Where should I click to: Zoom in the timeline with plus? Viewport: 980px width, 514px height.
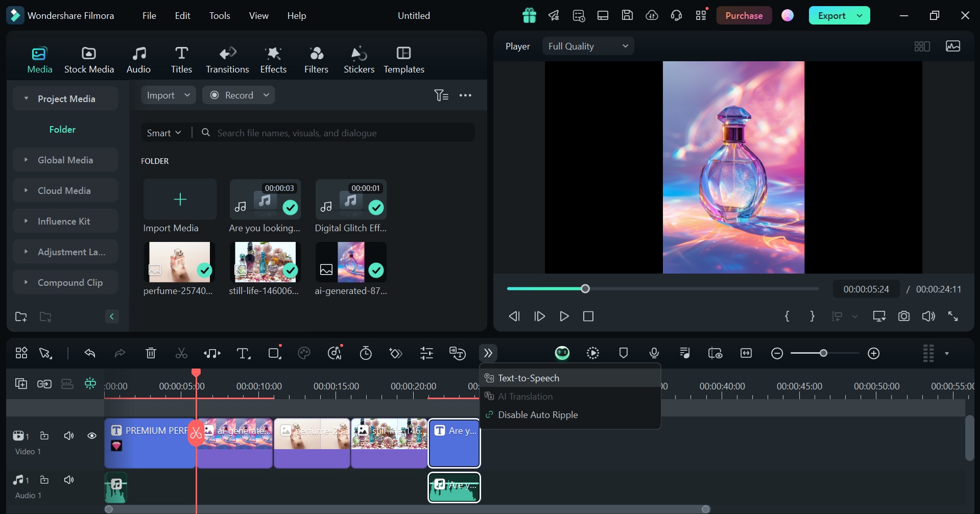point(874,353)
